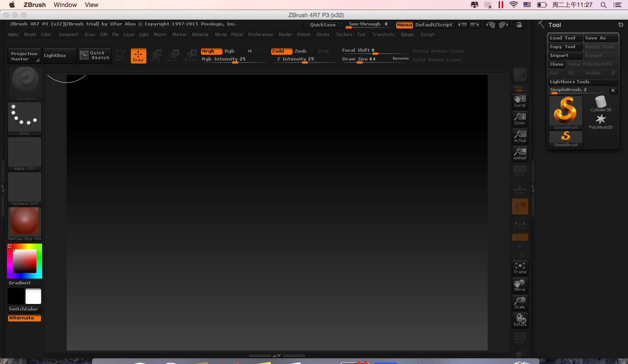Click the SwitchColor button
628x364 pixels.
click(x=25, y=309)
